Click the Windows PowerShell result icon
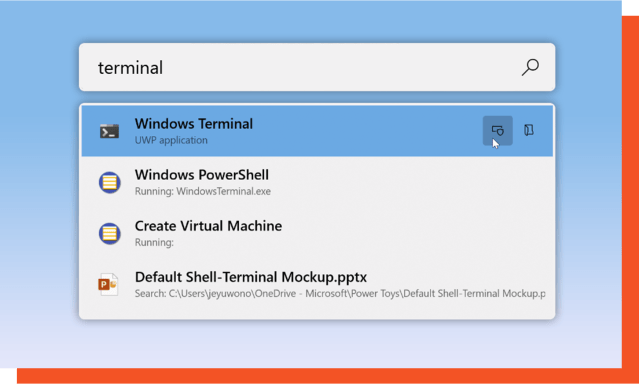639x384 pixels. coord(110,182)
